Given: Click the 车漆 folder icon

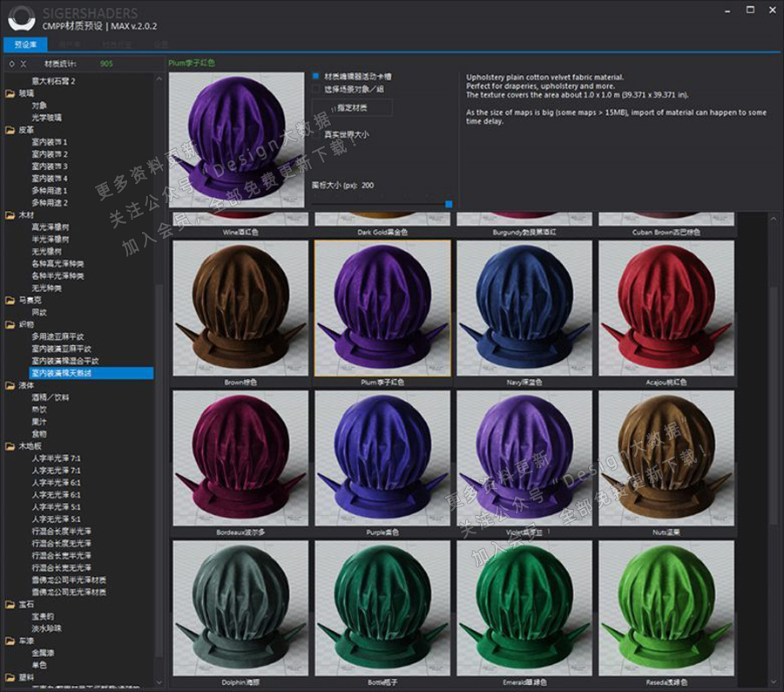Looking at the screenshot, I should point(10,641).
